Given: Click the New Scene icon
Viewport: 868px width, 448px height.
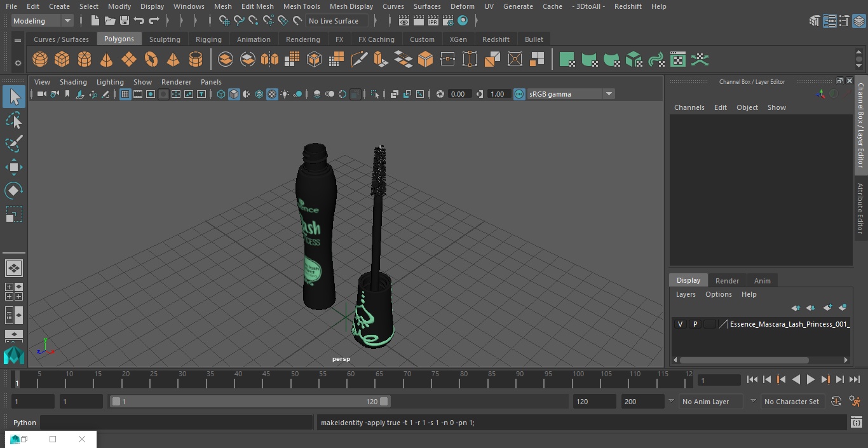Looking at the screenshot, I should pyautogui.click(x=95, y=21).
